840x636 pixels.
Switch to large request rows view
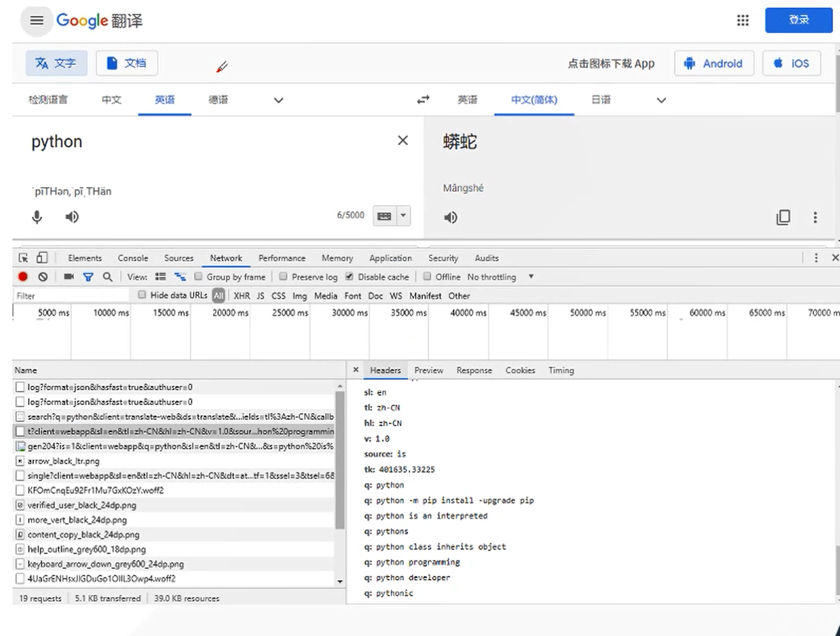pos(160,277)
